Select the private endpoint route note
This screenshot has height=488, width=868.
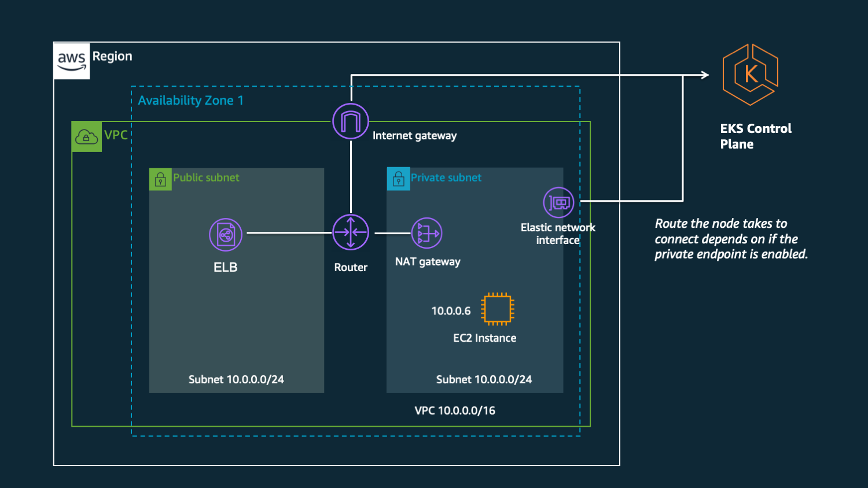[731, 239]
